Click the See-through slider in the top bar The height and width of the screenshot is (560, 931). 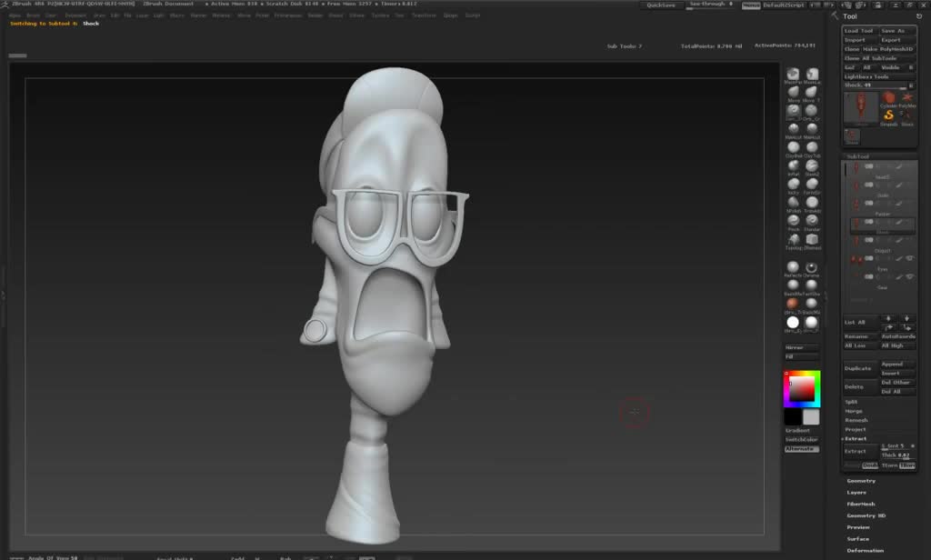711,5
